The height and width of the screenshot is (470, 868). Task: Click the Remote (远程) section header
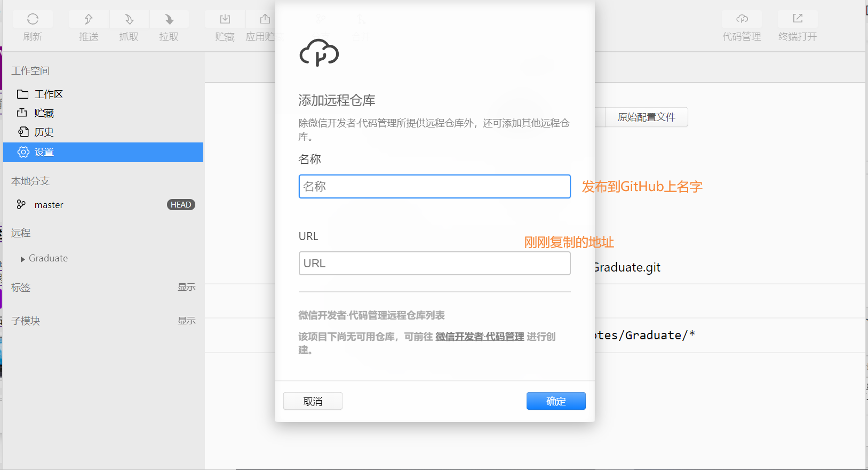coord(21,233)
